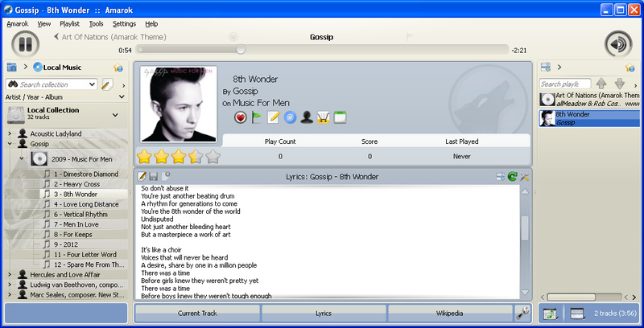The width and height of the screenshot is (644, 328).
Task: Click the Local Music bookmark star icon
Action: pos(118,68)
